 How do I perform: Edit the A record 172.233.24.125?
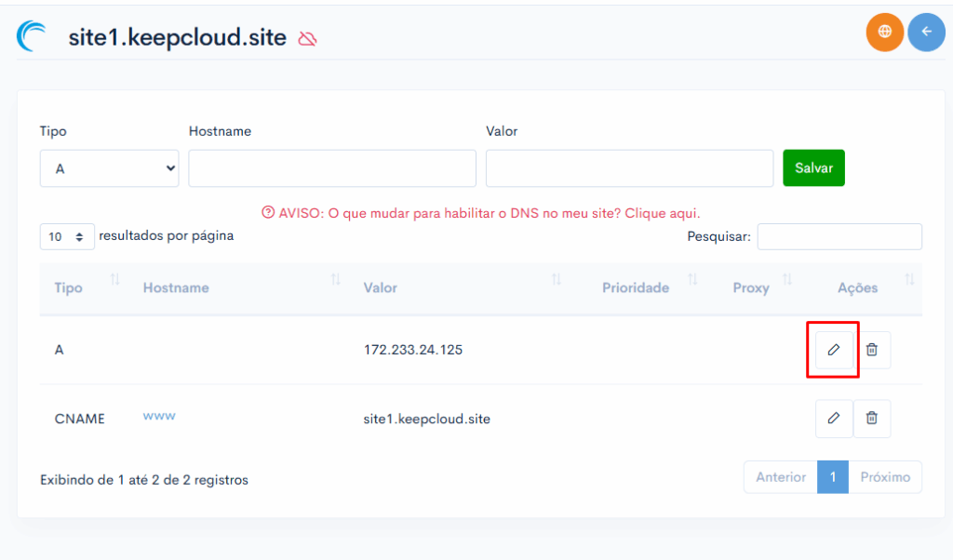pyautogui.click(x=833, y=350)
